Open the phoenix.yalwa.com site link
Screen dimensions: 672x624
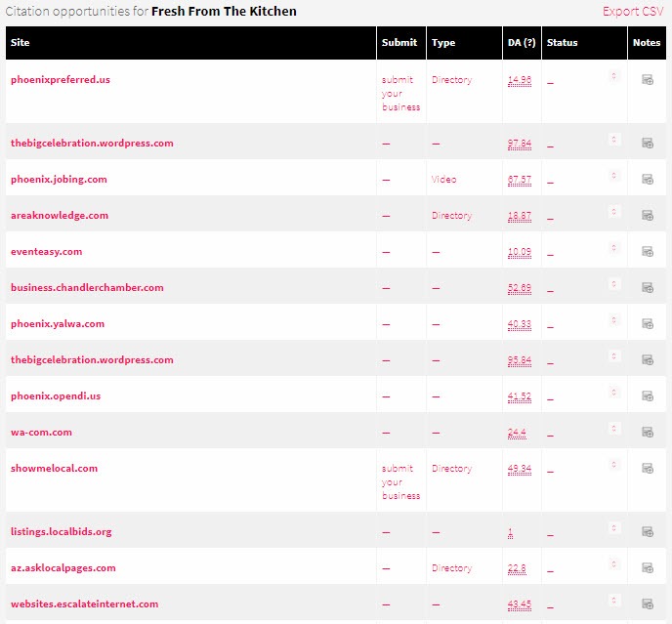click(x=58, y=323)
